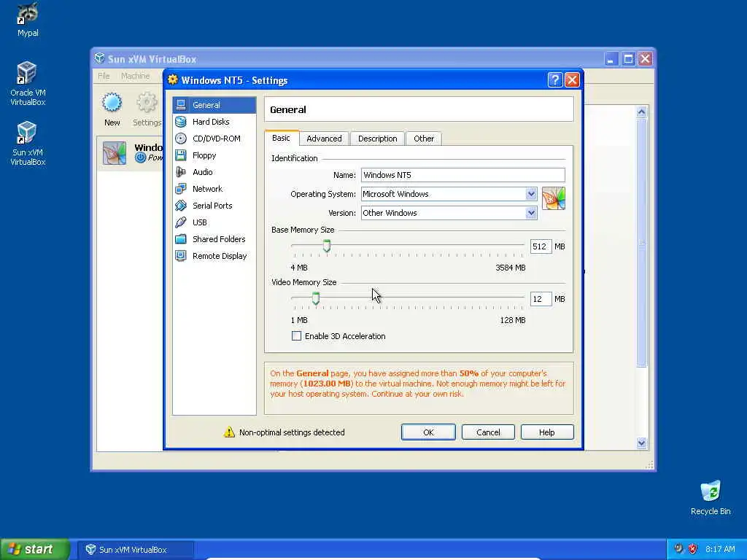Open Hard Disks settings icon

(181, 122)
